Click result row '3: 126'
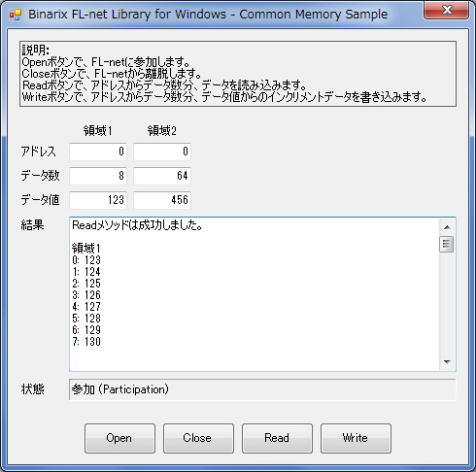476x472 pixels. coord(86,295)
